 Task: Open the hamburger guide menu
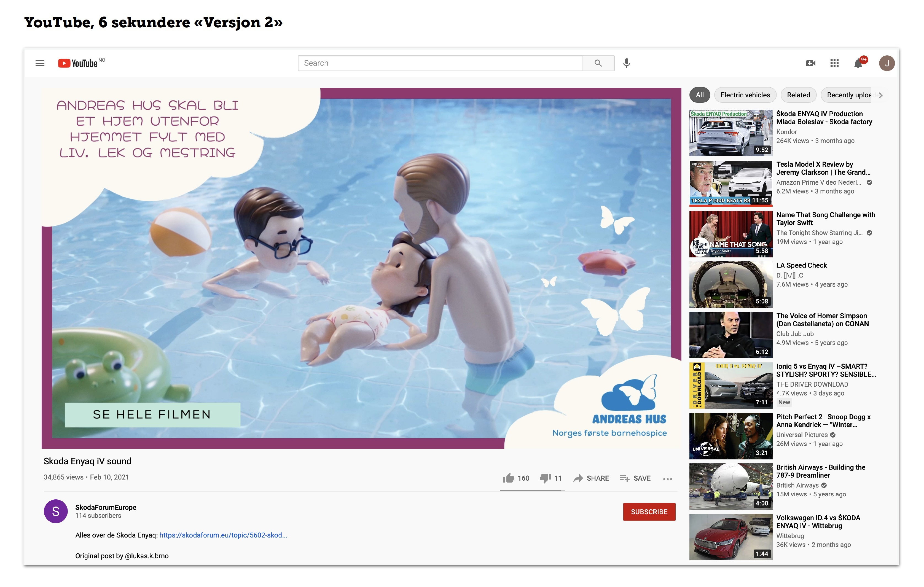tap(40, 63)
